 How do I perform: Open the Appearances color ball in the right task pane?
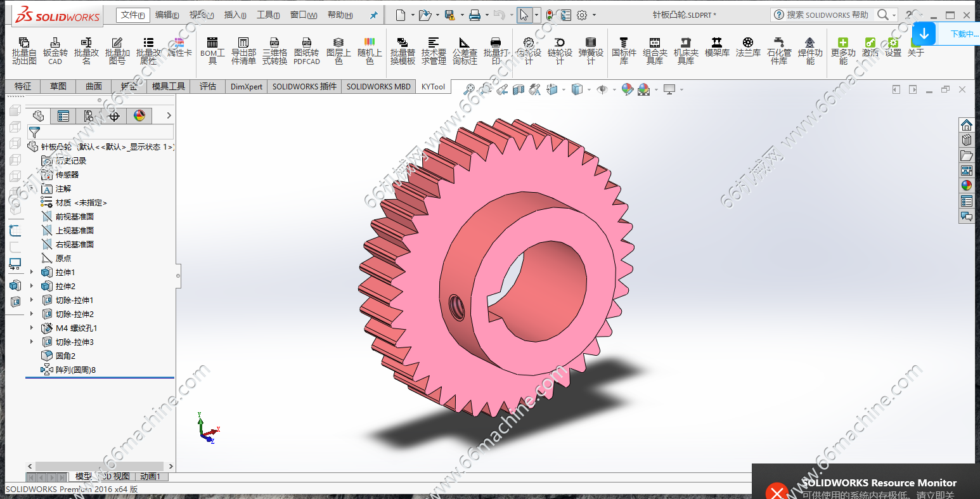[x=966, y=185]
